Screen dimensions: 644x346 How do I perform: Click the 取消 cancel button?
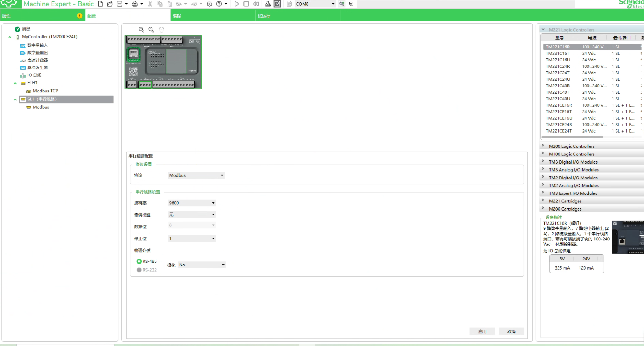tap(511, 331)
